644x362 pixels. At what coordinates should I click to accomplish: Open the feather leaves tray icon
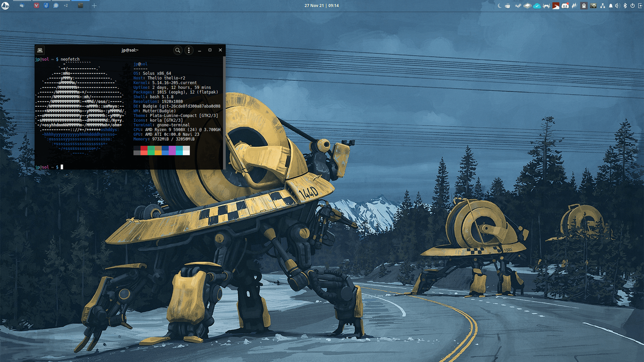[575, 6]
